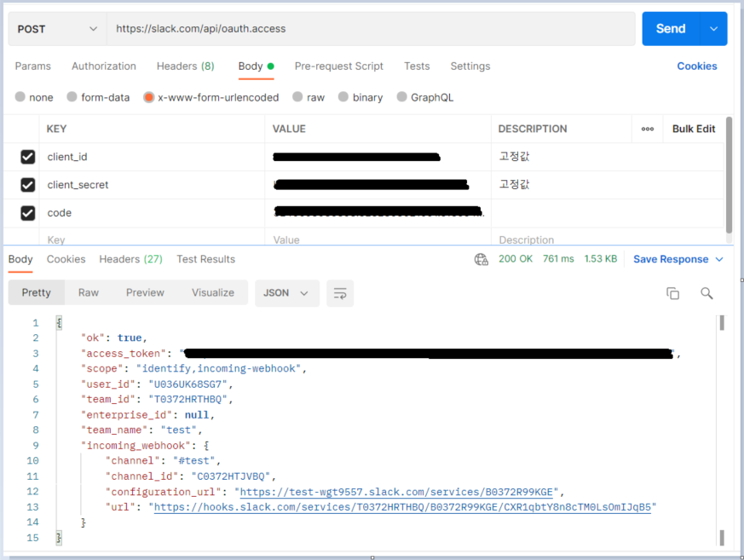The height and width of the screenshot is (560, 744).
Task: Open the response Cookies tab
Action: (x=66, y=259)
